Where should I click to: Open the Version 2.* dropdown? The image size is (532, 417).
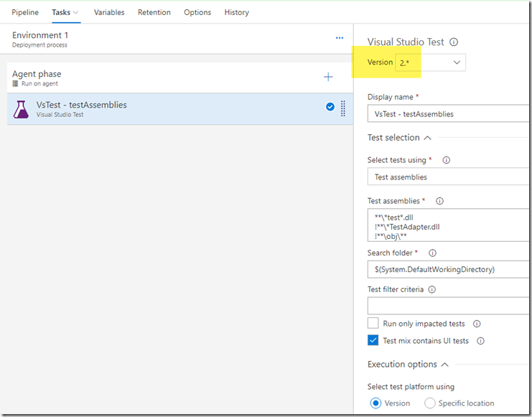(x=430, y=62)
